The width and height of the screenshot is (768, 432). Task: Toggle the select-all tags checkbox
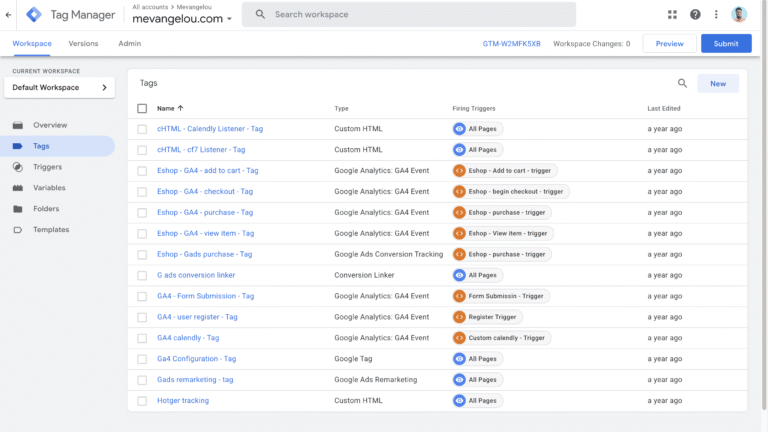tap(142, 108)
